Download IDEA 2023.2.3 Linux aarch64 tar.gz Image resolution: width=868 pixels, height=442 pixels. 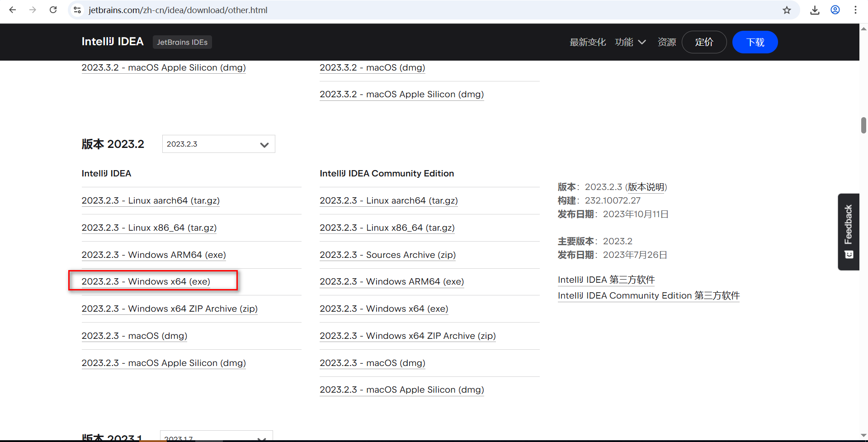click(151, 200)
